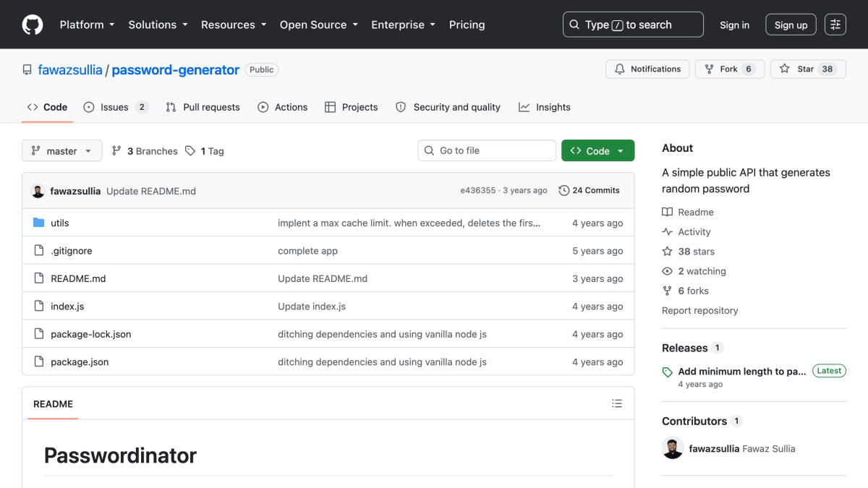Expand the green Code dropdown button
Screen dimensions: 868x488
(x=598, y=150)
